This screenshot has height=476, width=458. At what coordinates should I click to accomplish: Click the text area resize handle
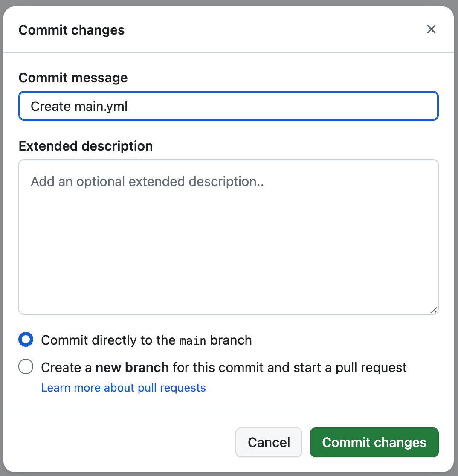(x=434, y=310)
